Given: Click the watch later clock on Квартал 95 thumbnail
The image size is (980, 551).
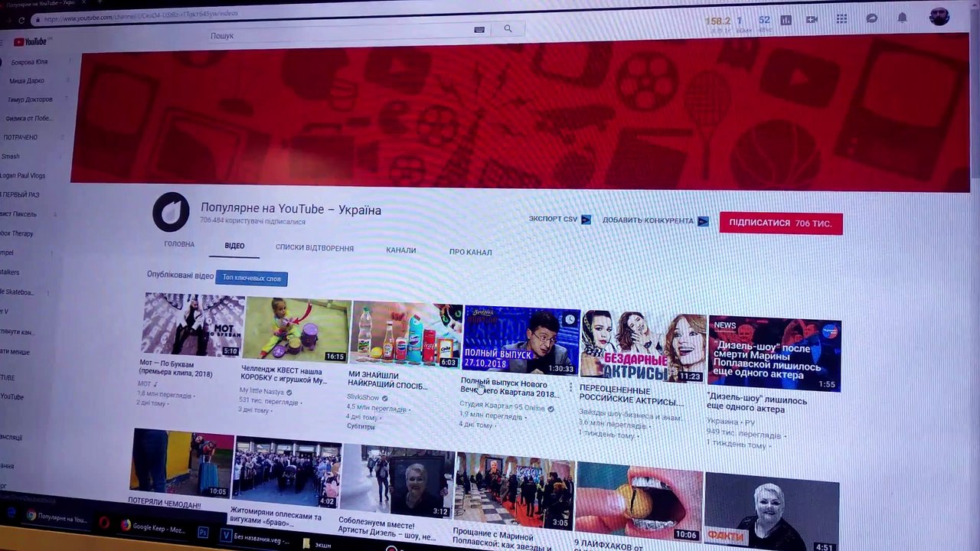Looking at the screenshot, I should [x=569, y=318].
